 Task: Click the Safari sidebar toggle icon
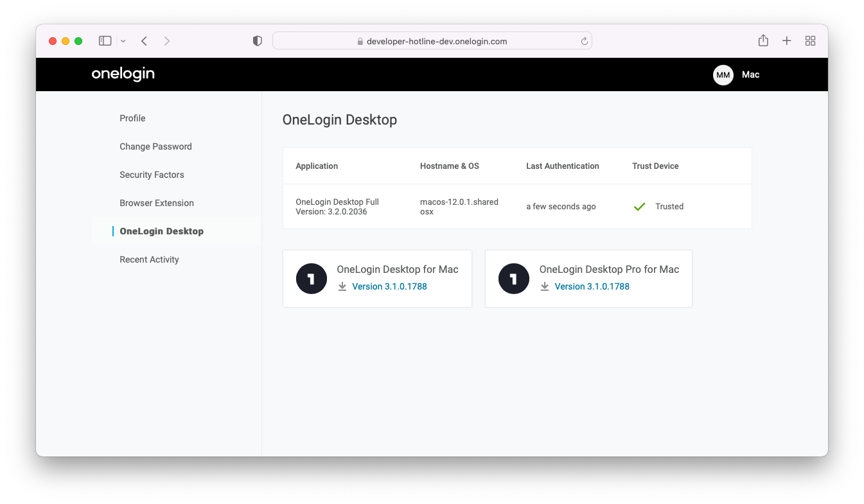[105, 41]
